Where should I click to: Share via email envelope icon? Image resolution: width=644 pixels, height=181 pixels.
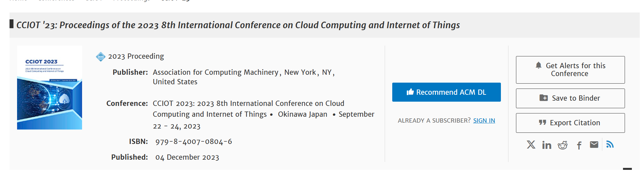click(x=594, y=145)
